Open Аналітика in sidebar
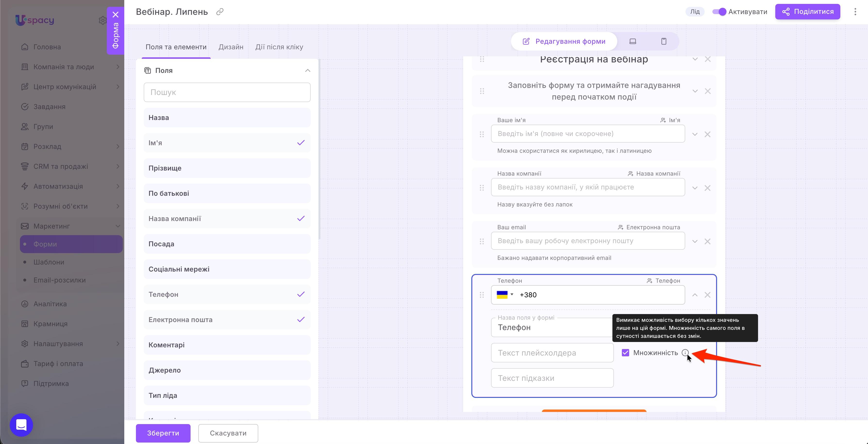Viewport: 868px width, 444px height. tap(50, 304)
